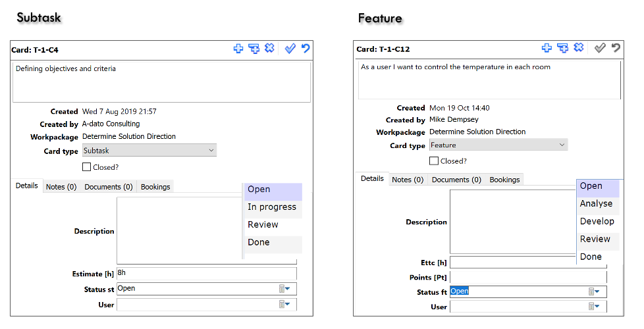Image resolution: width=644 pixels, height=329 pixels.
Task: Switch to Details tab on Subtask card
Action: tap(27, 186)
